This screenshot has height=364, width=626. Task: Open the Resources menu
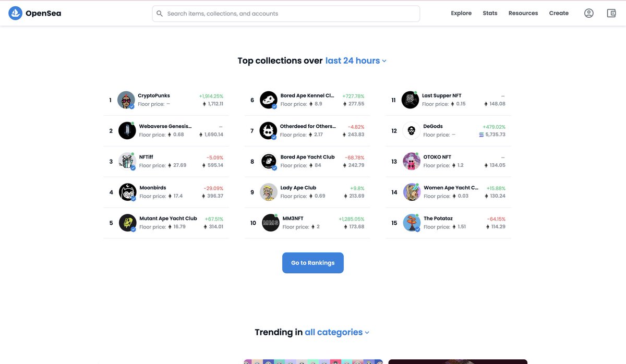coord(523,13)
